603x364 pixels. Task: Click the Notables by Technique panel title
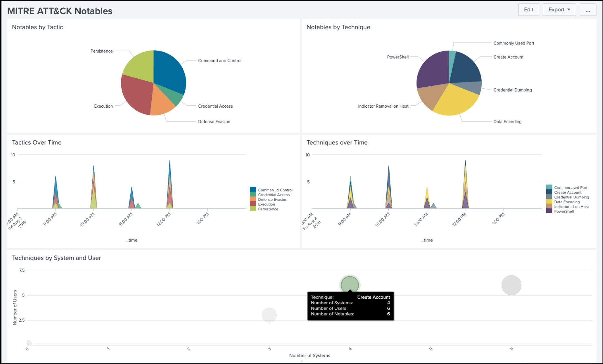coord(338,27)
